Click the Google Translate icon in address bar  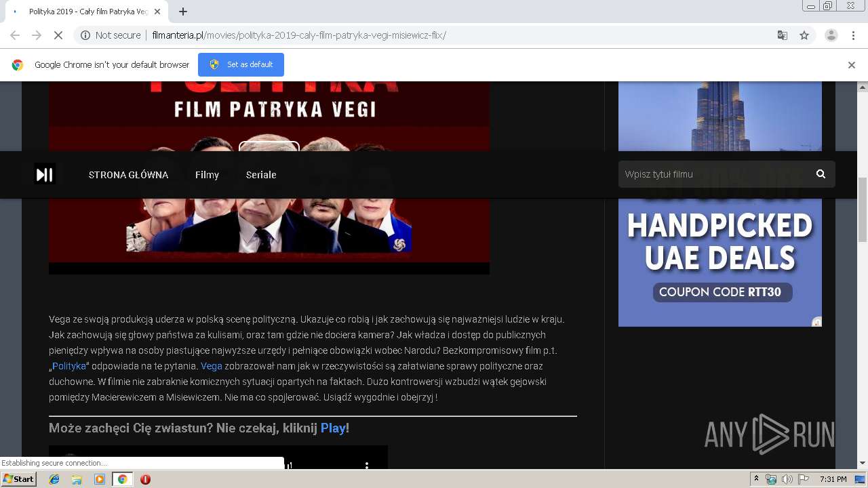[x=782, y=35]
